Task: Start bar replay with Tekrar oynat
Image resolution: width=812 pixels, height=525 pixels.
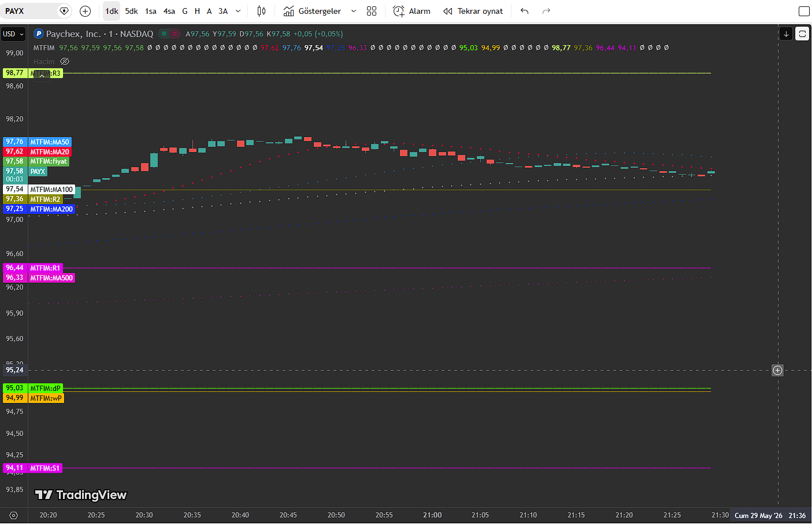Action: point(473,11)
